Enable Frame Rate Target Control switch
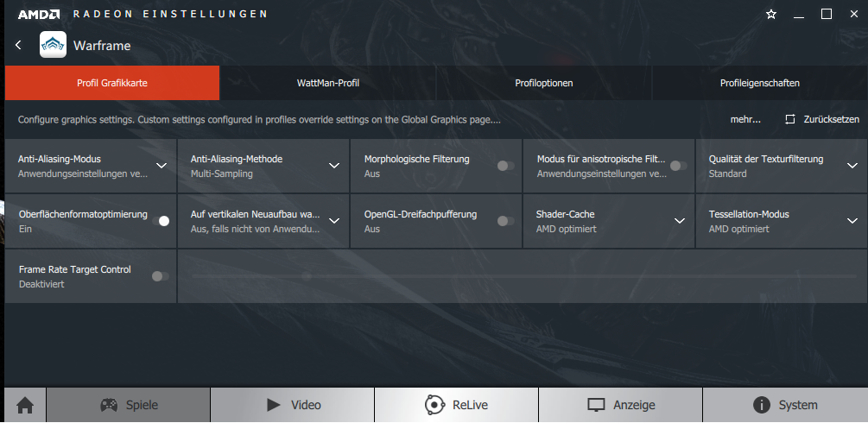 click(161, 276)
